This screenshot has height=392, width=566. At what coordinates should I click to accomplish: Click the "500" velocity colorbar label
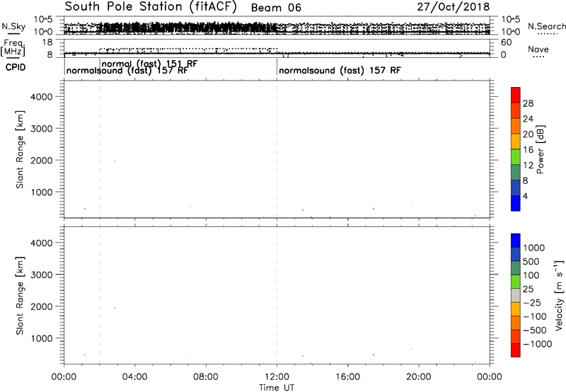coord(531,262)
